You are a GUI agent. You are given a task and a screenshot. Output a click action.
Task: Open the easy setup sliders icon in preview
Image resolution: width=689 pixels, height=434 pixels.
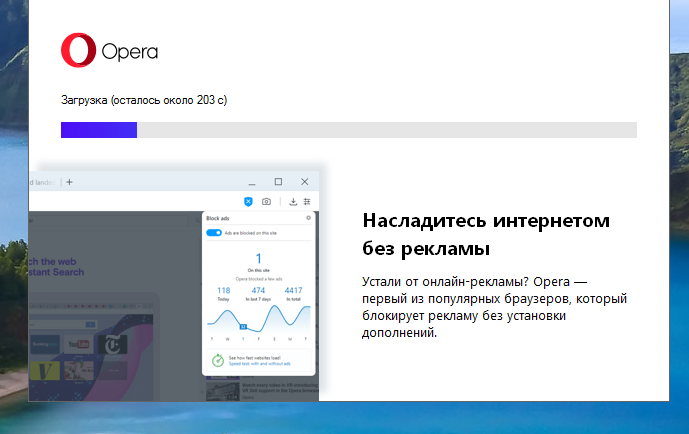[307, 202]
